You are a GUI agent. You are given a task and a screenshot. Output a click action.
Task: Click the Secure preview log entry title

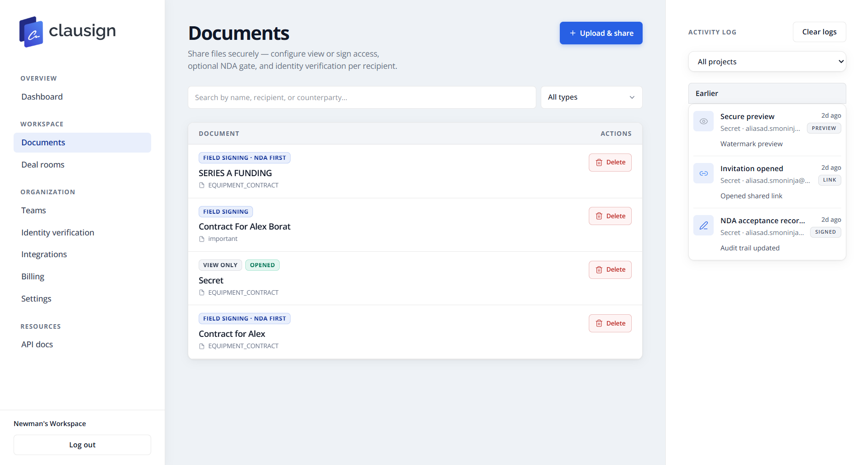click(x=747, y=116)
